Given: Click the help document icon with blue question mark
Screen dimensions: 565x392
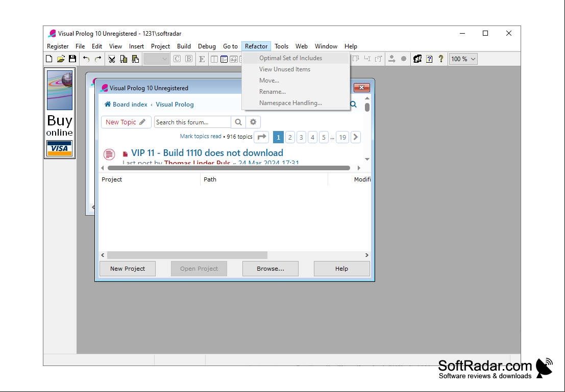Looking at the screenshot, I should (x=429, y=59).
